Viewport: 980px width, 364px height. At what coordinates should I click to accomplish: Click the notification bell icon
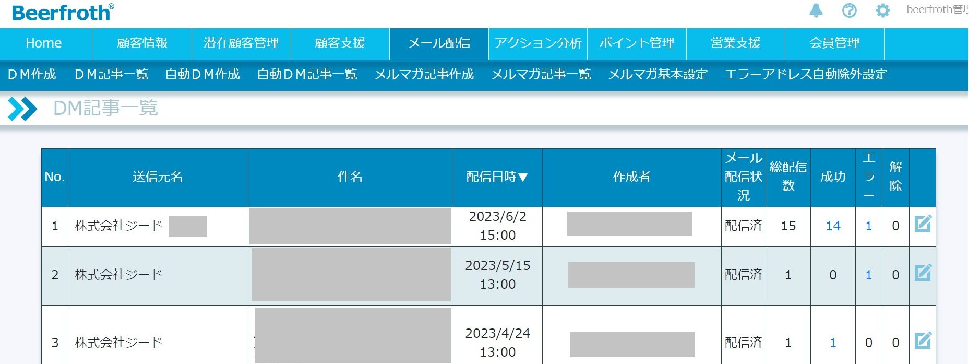tap(816, 10)
